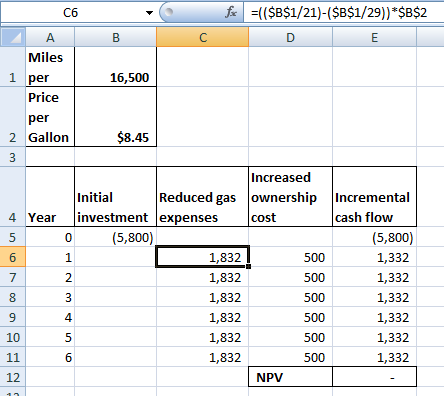Click the 1,332 cash flow for year 4
This screenshot has width=444, height=396.
pyautogui.click(x=375, y=317)
